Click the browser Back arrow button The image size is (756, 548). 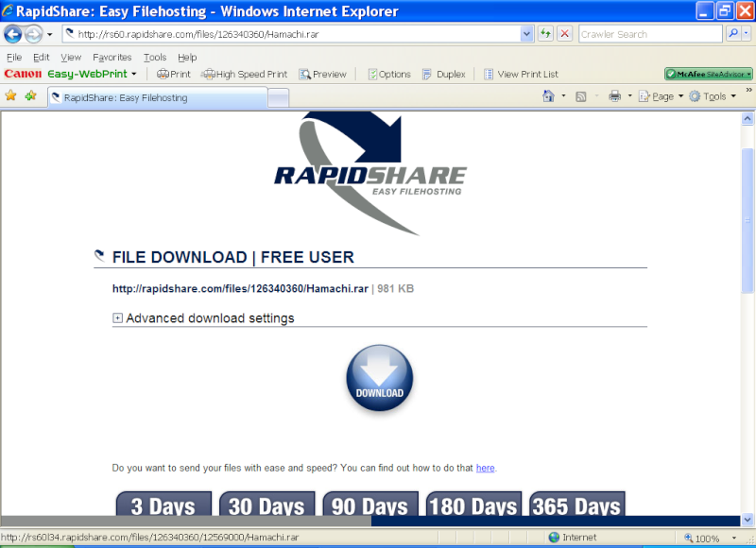pos(13,34)
